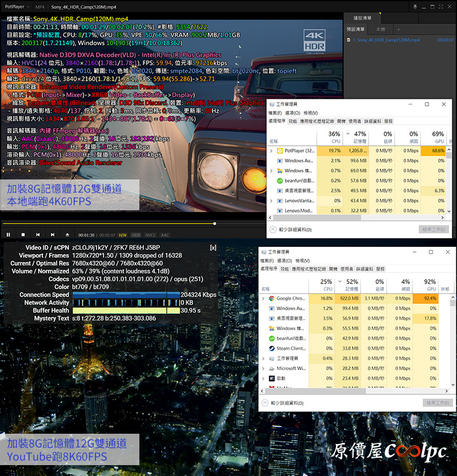
Task: Expand the Google Chrome process group
Action: pos(263,298)
